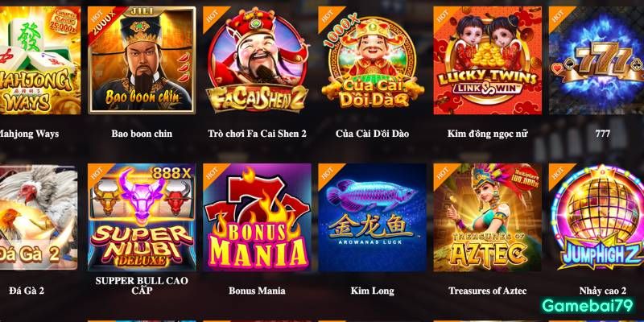Screen dimensions: 644x322
Task: Open the Lucky Twins Link & Win icon
Action: (x=488, y=60)
